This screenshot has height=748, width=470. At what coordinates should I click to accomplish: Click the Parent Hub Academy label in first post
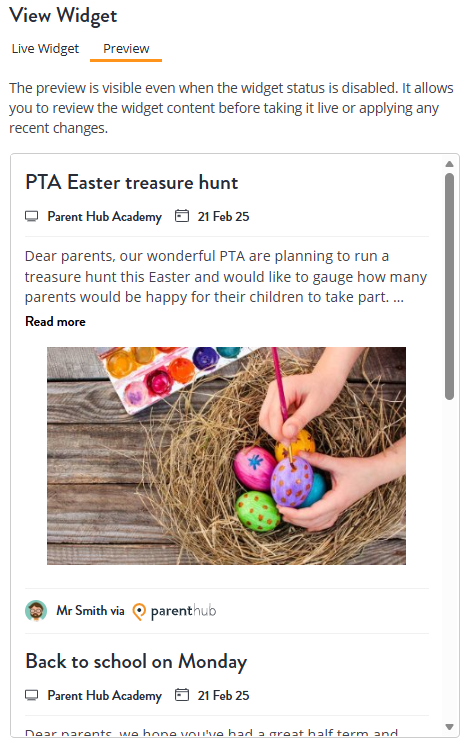104,217
